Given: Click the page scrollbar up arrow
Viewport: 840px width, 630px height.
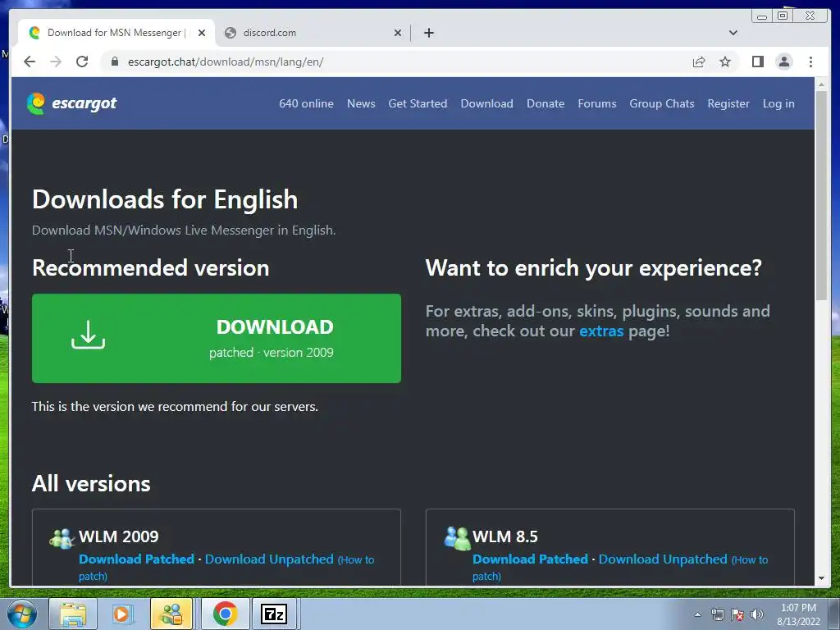Looking at the screenshot, I should (x=821, y=84).
